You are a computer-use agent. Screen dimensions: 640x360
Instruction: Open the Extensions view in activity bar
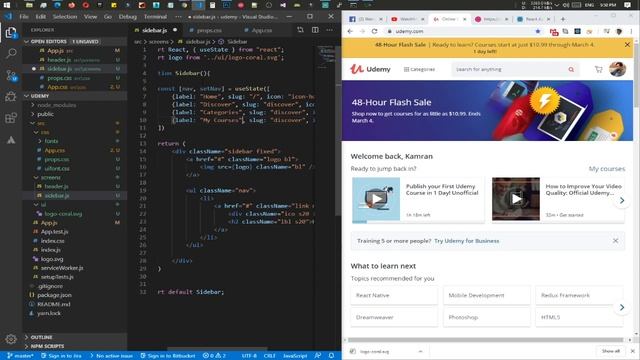(x=11, y=118)
